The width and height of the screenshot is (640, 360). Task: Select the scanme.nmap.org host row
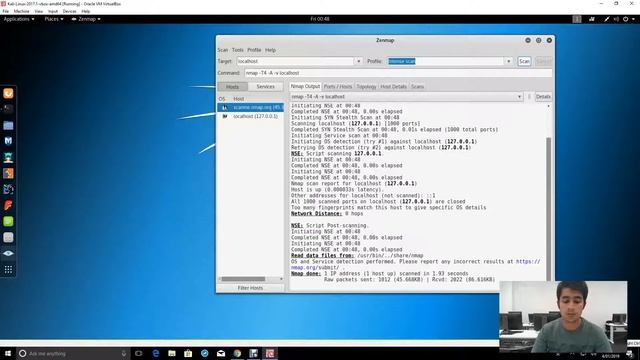250,107
